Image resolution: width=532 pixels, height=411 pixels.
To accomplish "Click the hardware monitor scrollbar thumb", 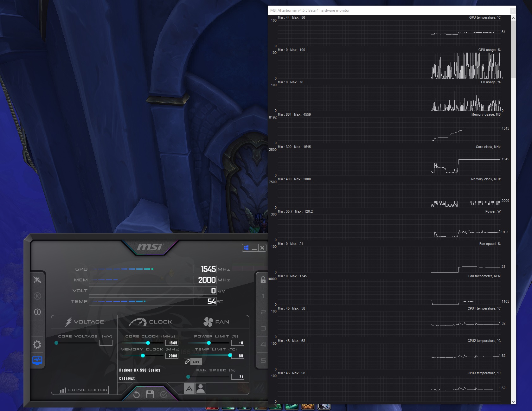I will coord(513,50).
